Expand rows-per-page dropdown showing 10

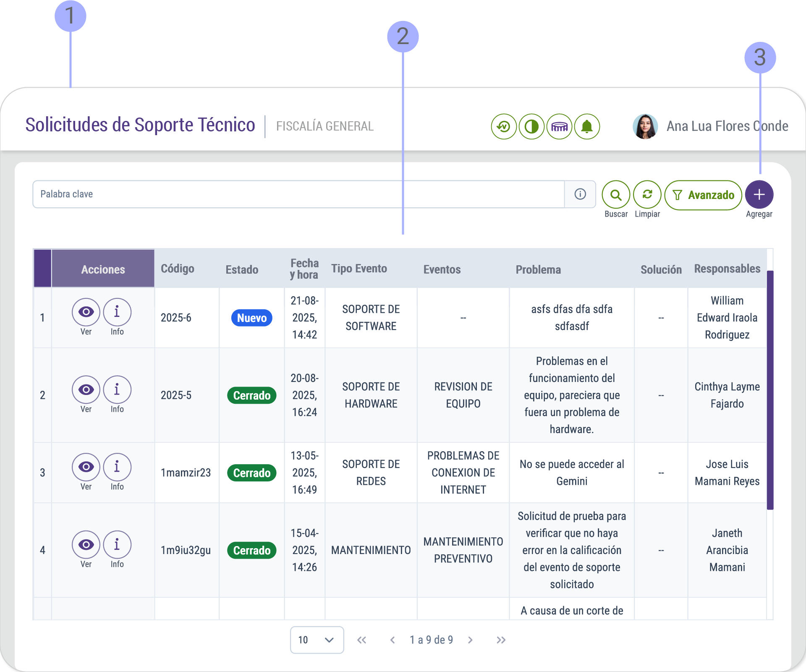tap(317, 640)
